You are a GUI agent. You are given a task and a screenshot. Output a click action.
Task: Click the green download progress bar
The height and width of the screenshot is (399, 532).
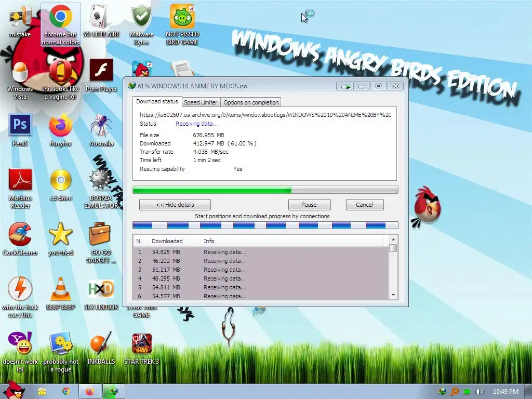pos(265,190)
